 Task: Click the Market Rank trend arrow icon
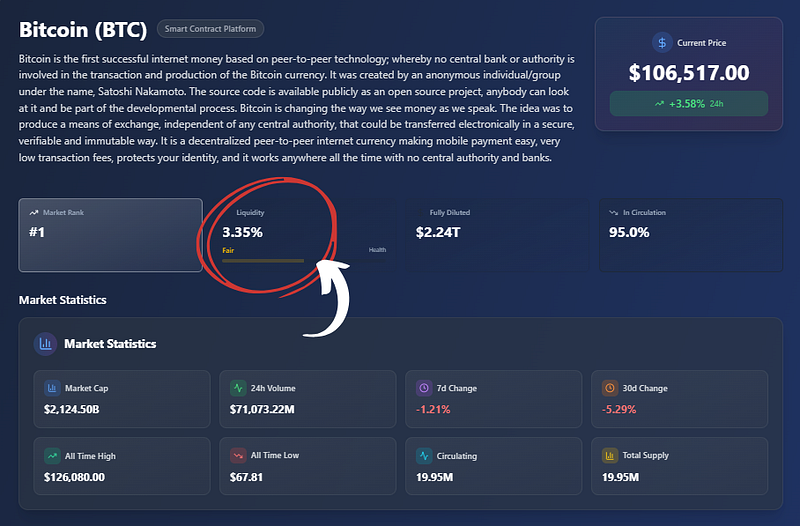[x=34, y=213]
